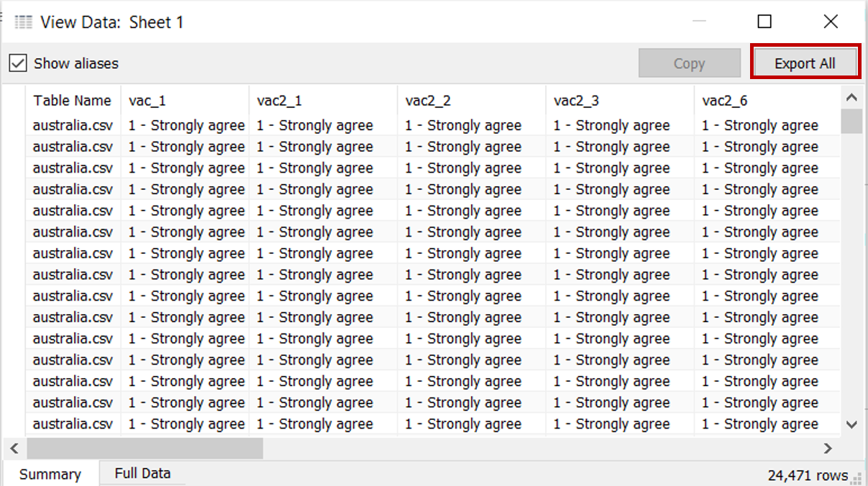Viewport: 868px width, 486px height.
Task: Click the horizontal scrollbar right arrow
Action: [828, 449]
